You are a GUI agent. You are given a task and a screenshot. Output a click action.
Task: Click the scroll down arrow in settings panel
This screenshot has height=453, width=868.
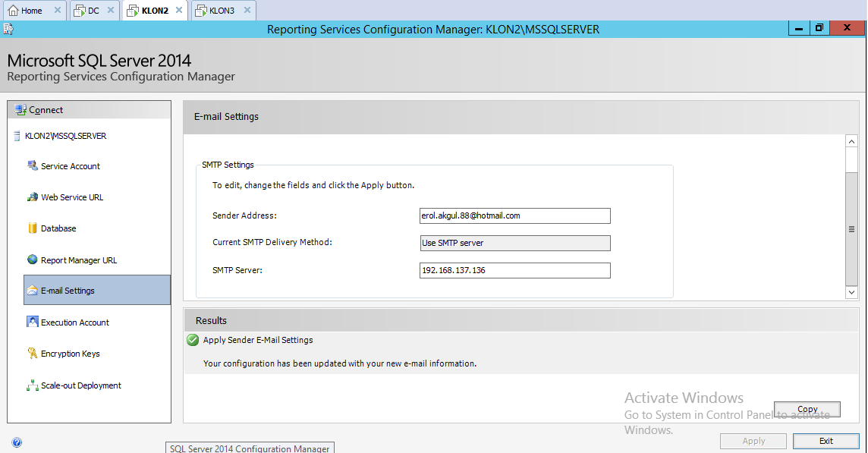coord(851,292)
